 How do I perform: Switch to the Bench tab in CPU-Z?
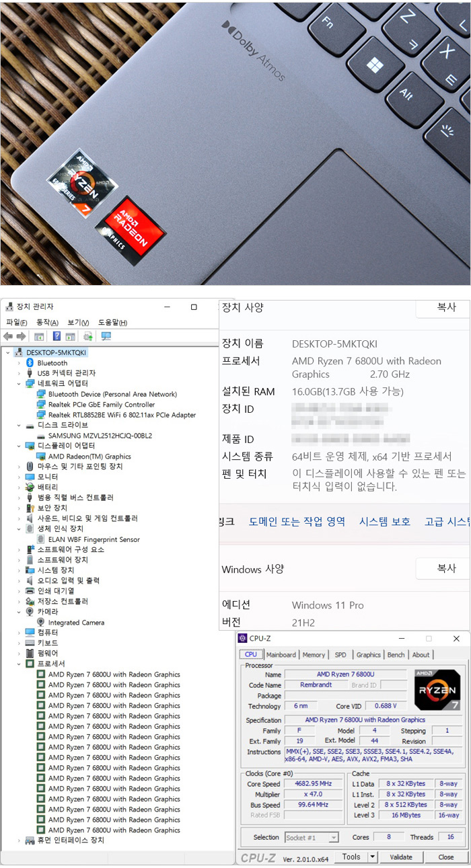coord(396,655)
